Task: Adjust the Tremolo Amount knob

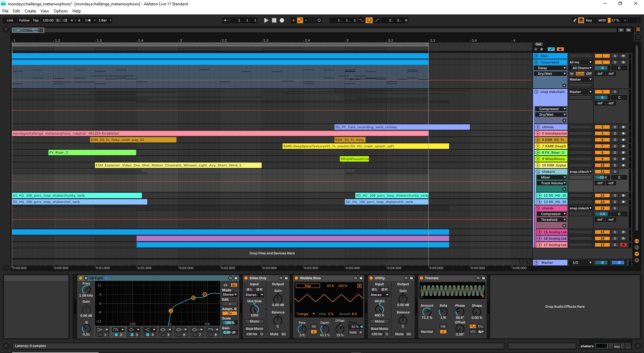Action: coord(427,312)
